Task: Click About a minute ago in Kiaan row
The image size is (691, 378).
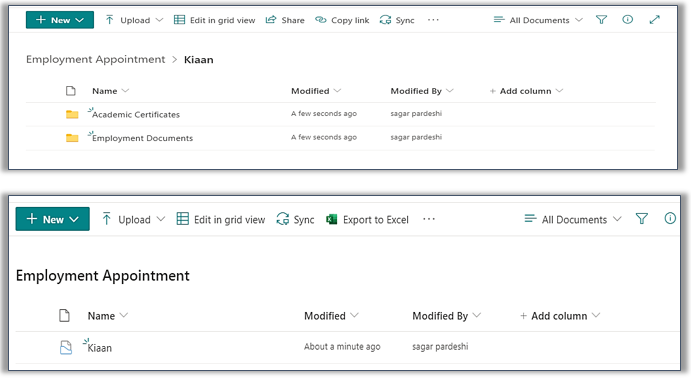Action: [x=342, y=347]
